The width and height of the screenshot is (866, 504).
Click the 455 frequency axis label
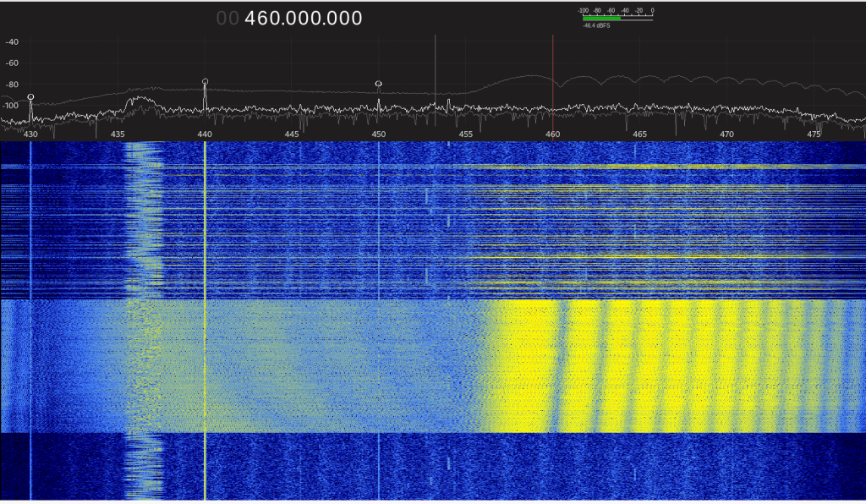(x=466, y=134)
